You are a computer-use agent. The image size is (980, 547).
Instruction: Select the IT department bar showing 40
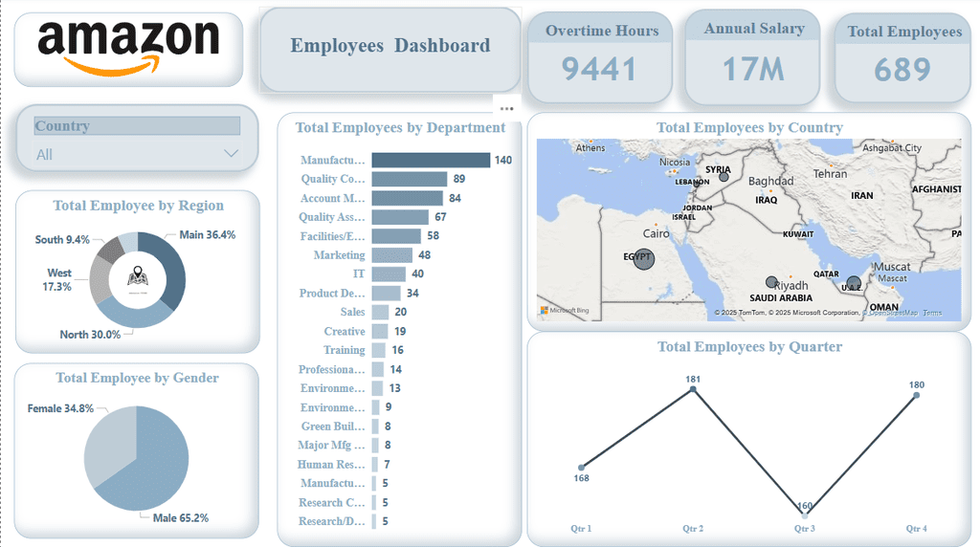click(x=389, y=274)
